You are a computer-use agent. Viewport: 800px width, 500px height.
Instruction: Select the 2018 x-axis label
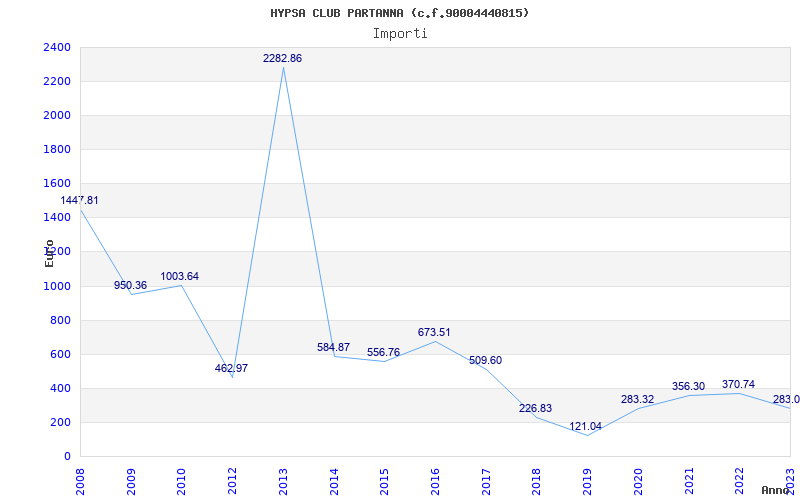[x=536, y=481]
